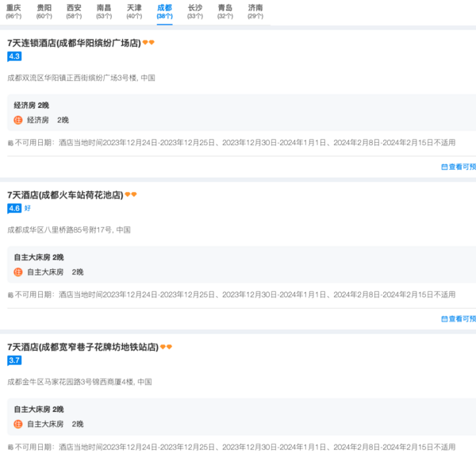Open 7天连锁酒店(成都华阳缤纷广场店) hotel title
Viewport: 476px width, 458px height.
pyautogui.click(x=74, y=43)
